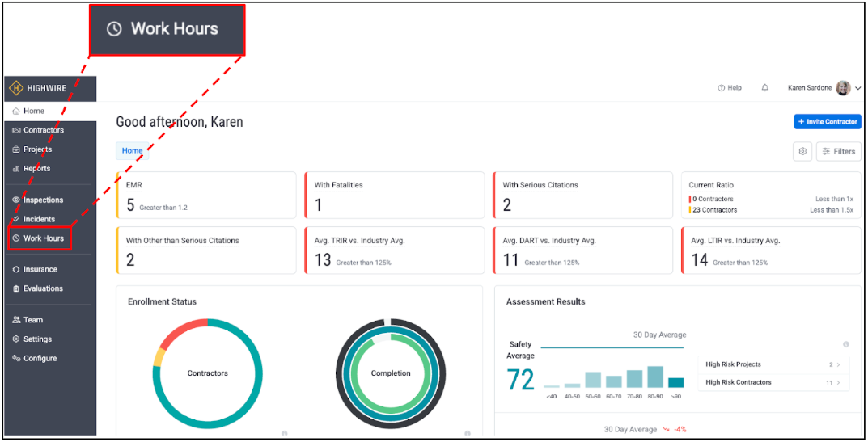Open the EMR greater than 1.2 card

206,196
